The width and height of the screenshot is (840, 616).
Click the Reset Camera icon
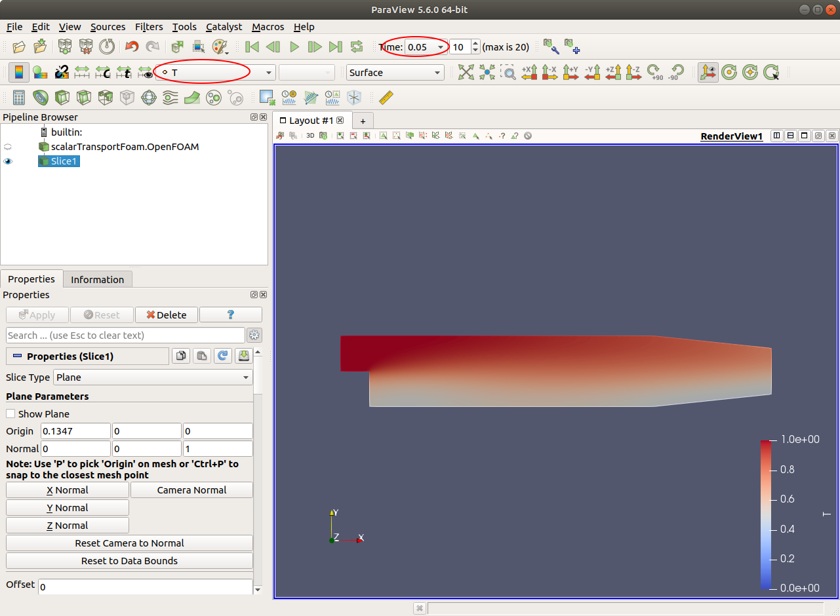[466, 72]
